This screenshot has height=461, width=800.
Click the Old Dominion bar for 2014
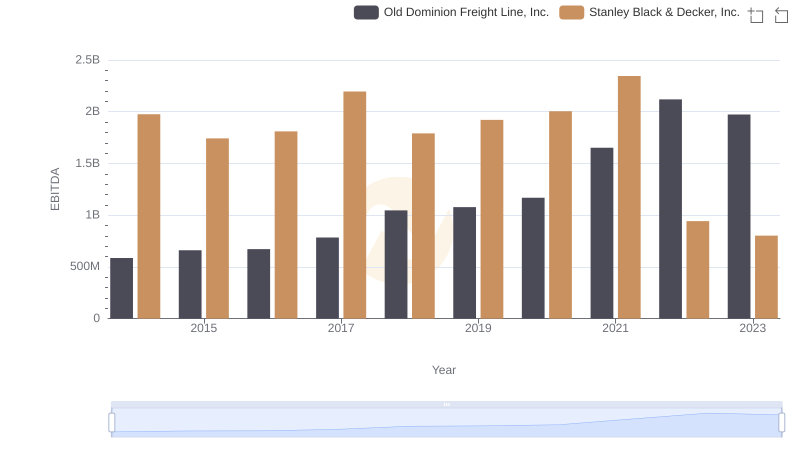click(x=121, y=288)
